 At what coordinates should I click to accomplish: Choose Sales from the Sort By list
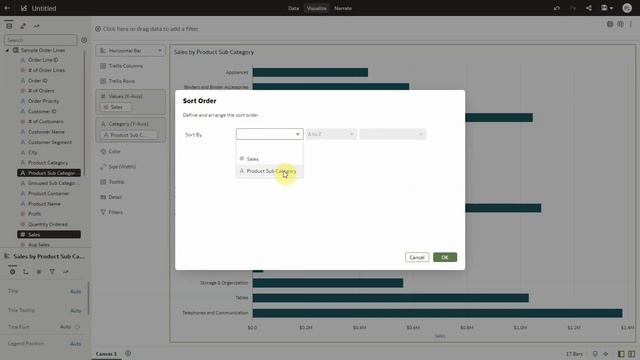click(x=269, y=159)
